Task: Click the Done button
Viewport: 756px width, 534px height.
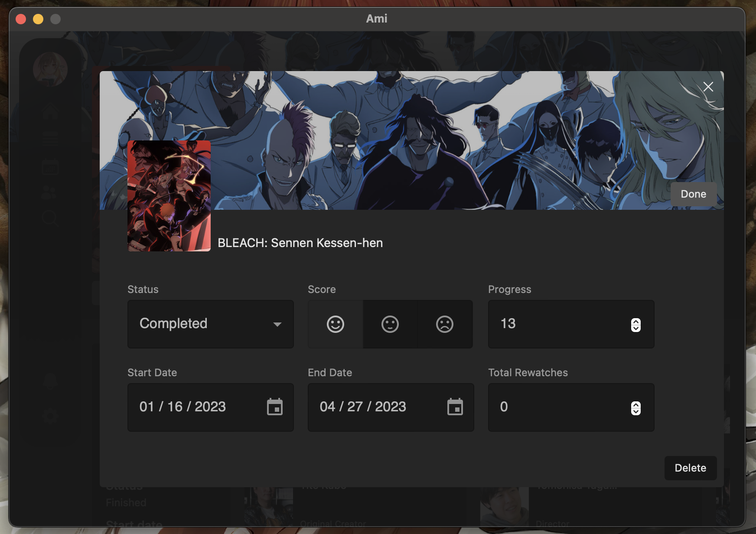Action: pyautogui.click(x=694, y=194)
